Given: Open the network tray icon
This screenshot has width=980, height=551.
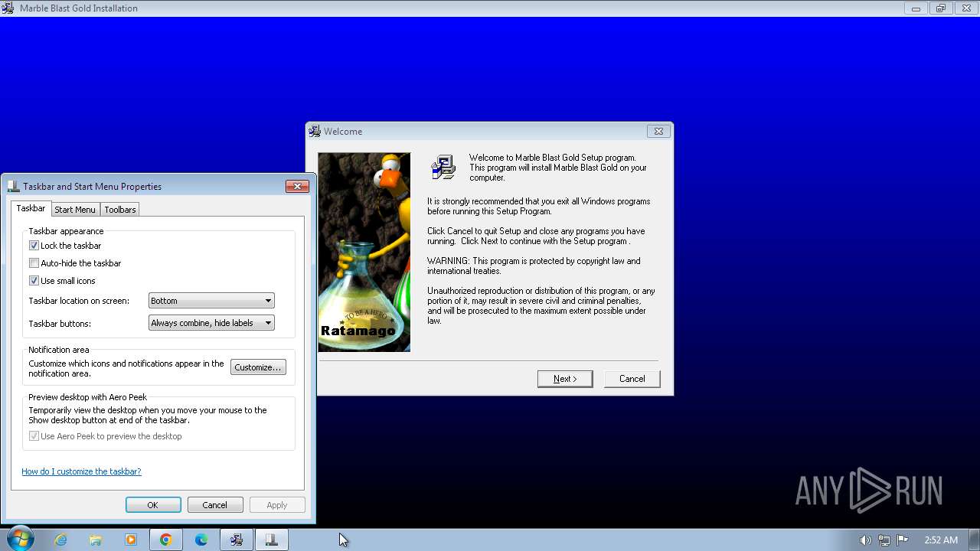Looking at the screenshot, I should [x=884, y=540].
